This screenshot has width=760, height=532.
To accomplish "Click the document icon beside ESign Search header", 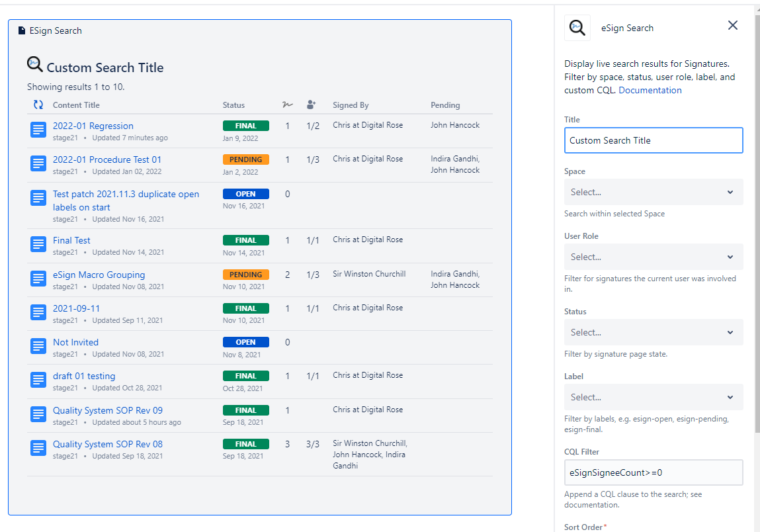I will tap(22, 30).
